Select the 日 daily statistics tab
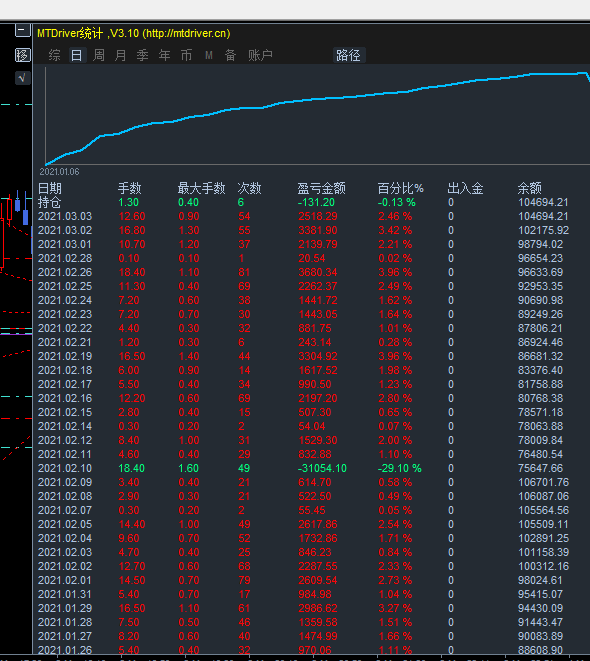This screenshot has width=590, height=661. (77, 55)
